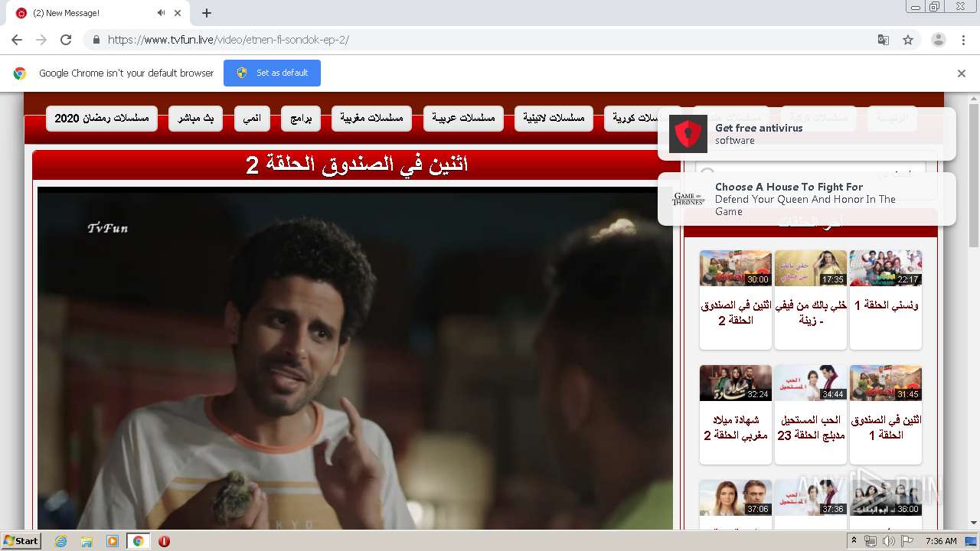
Task: Open Google Translate icon in address bar
Action: [884, 40]
